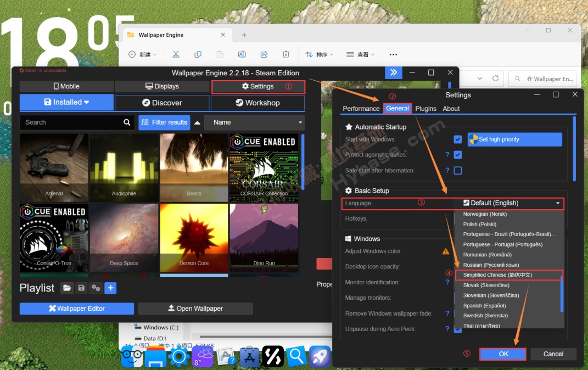Screen dimensions: 588x370
Task: Click the Mobile button
Action: [x=67, y=87]
